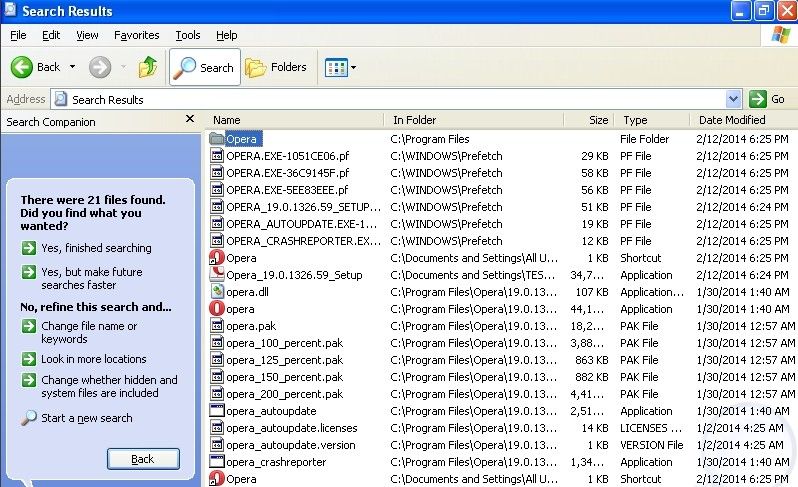Click the Back button in Search Companion
Image resolution: width=798 pixels, height=487 pixels.
[143, 459]
